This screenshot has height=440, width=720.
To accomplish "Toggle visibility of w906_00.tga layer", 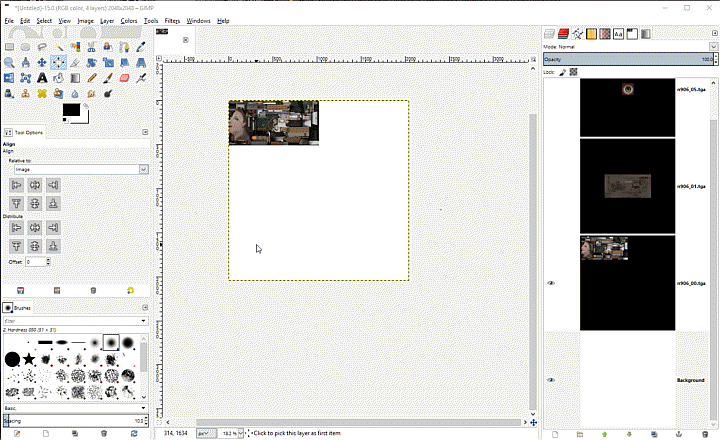I will [x=551, y=283].
